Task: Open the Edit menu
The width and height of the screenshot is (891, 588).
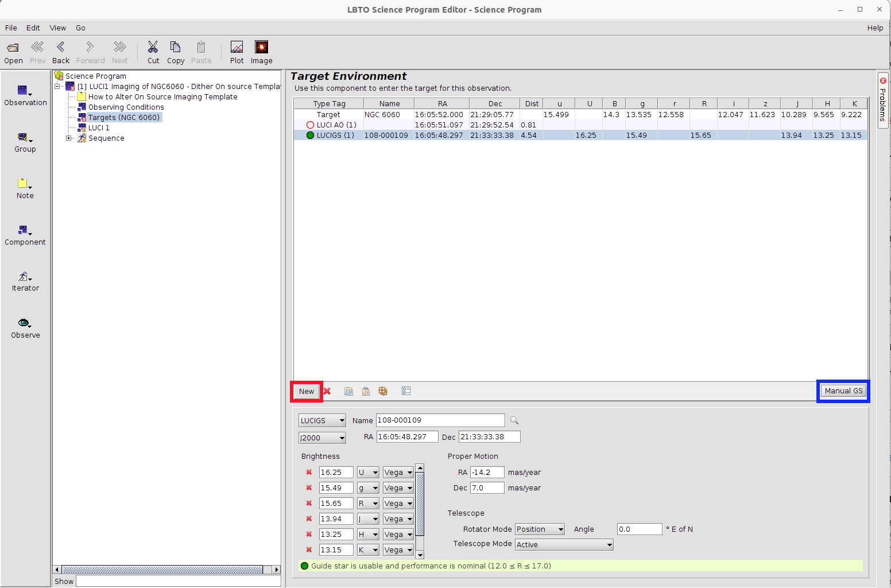Action: 33,28
